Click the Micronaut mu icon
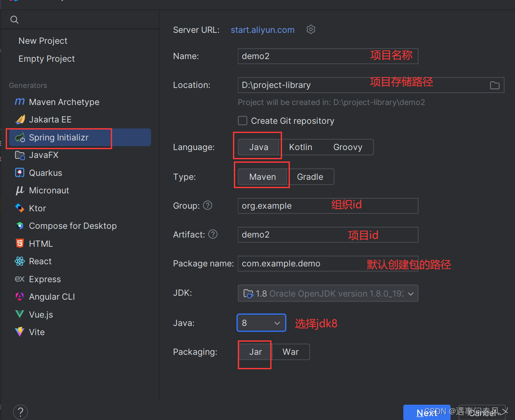Image resolution: width=515 pixels, height=420 pixels. point(20,190)
